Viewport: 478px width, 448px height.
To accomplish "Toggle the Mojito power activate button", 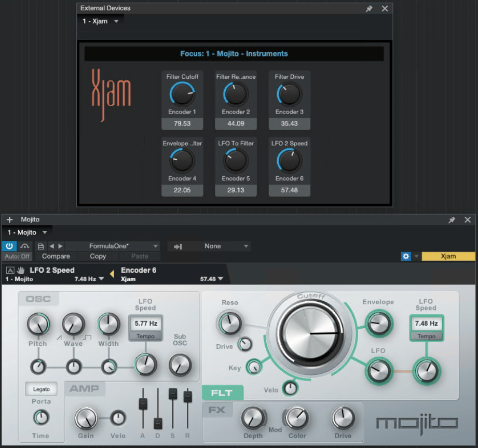I will [x=9, y=246].
